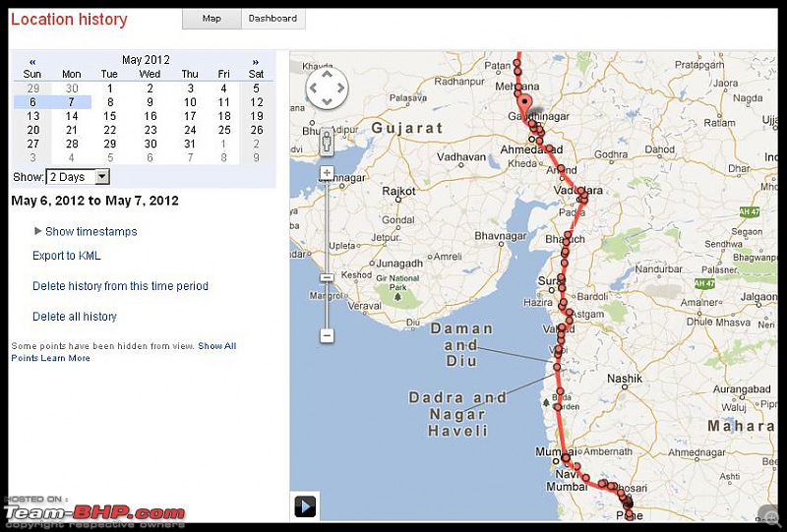Select June 9 in the calendar

256,157
